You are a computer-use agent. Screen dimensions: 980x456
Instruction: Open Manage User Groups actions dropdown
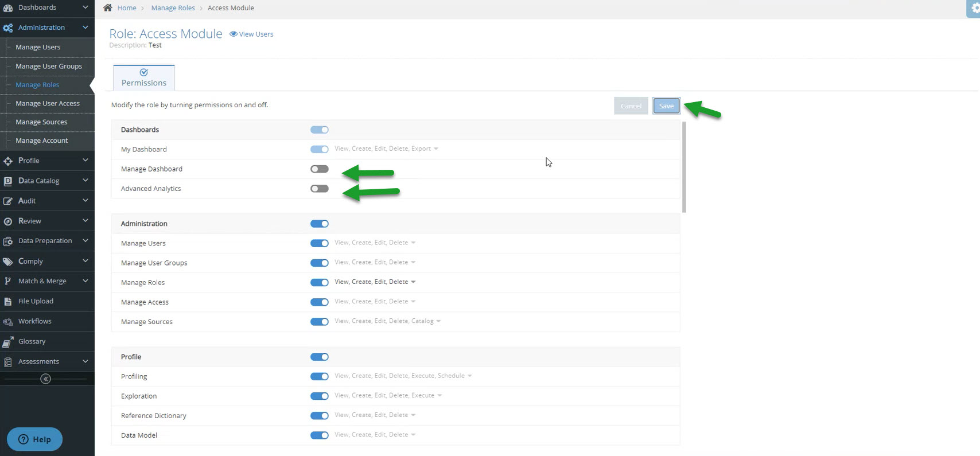point(375,262)
